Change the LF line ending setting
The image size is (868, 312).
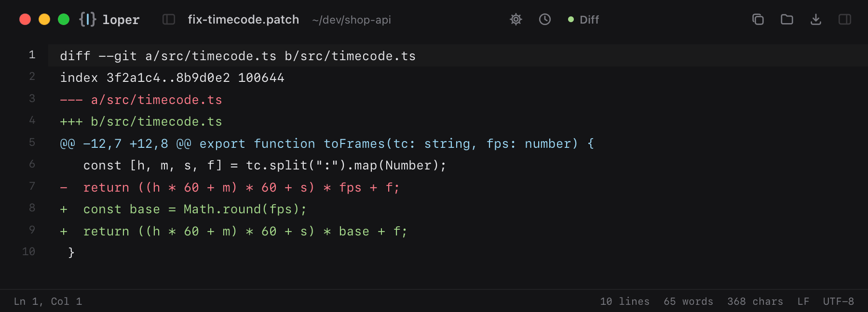tap(803, 301)
